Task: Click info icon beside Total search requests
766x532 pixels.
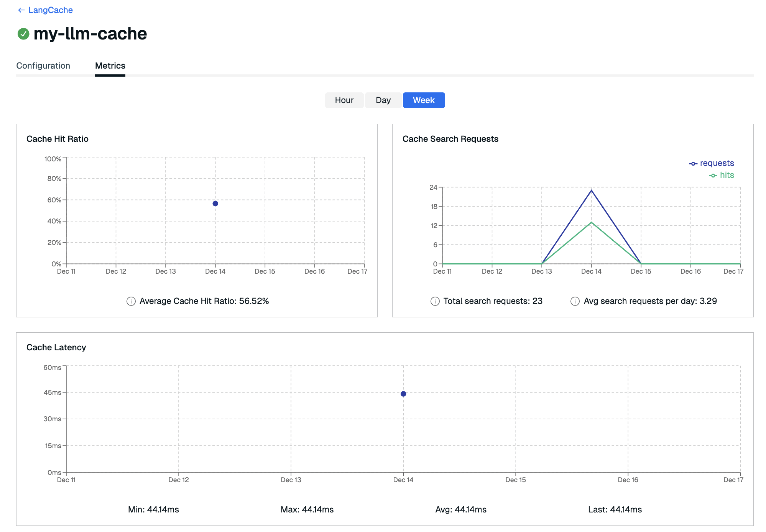Action: [x=435, y=301]
